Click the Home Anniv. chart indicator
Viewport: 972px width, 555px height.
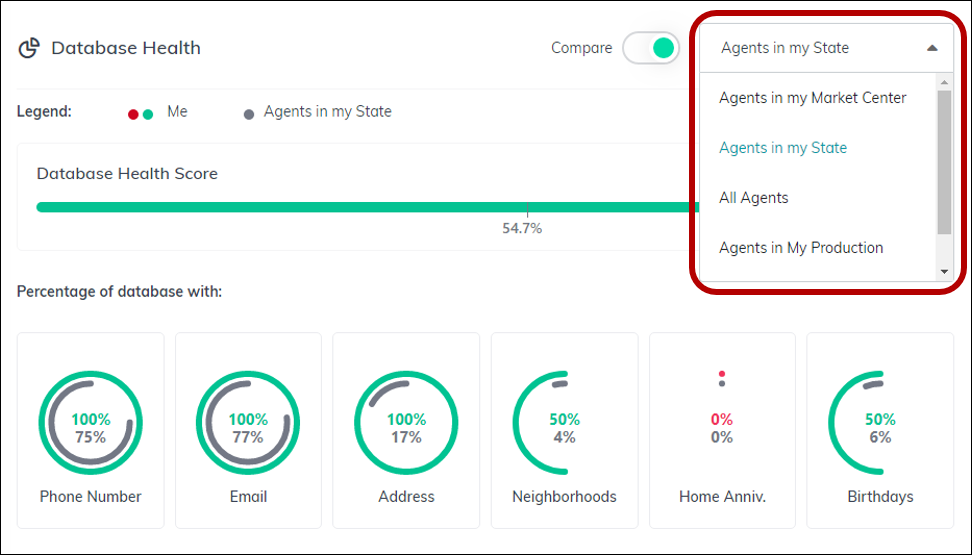point(722,378)
